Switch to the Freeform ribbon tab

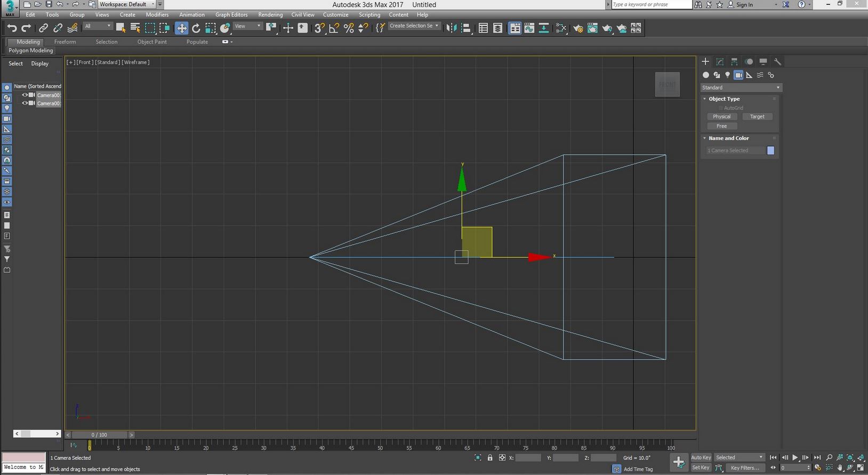(x=65, y=42)
